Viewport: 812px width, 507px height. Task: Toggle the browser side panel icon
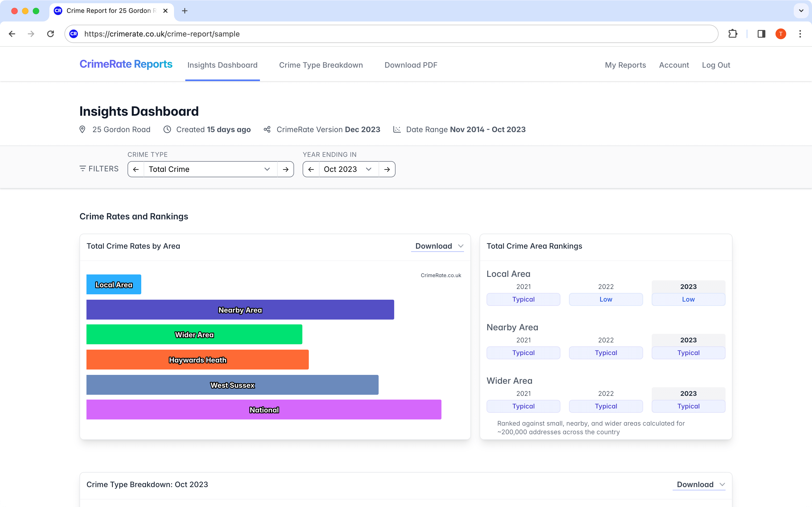point(761,34)
